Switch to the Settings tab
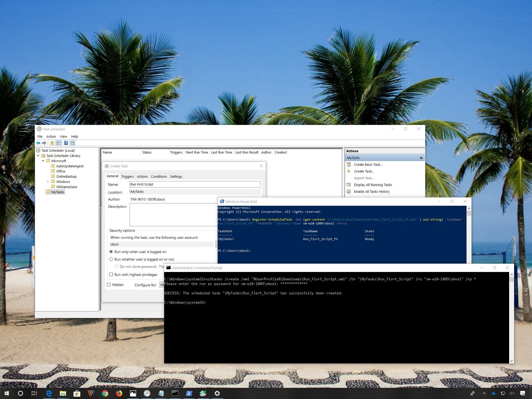Image resolution: width=532 pixels, height=399 pixels. click(x=176, y=176)
